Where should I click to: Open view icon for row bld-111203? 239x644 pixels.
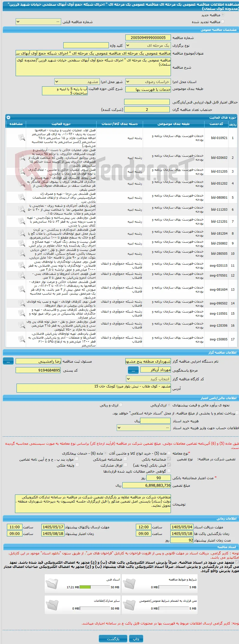pos(22,209)
